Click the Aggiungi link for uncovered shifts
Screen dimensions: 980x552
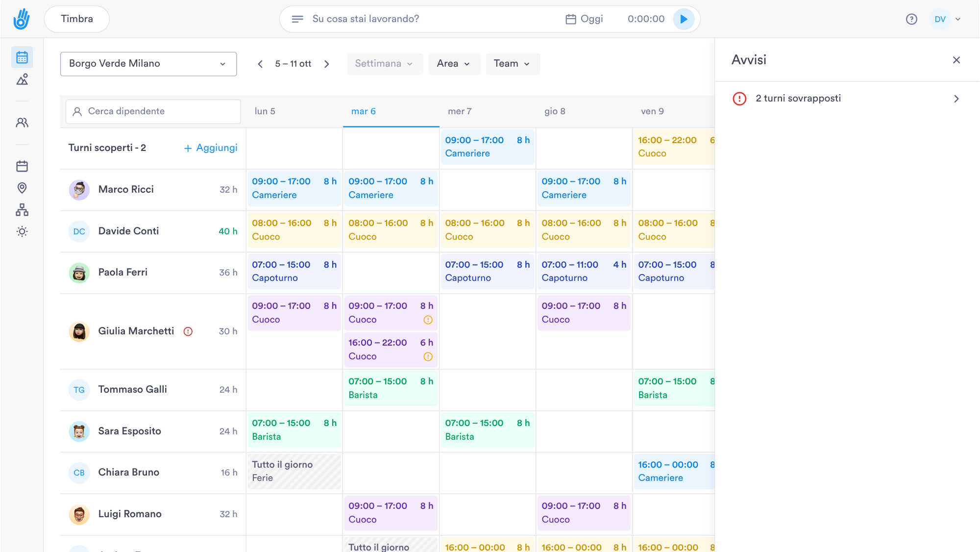(x=211, y=148)
